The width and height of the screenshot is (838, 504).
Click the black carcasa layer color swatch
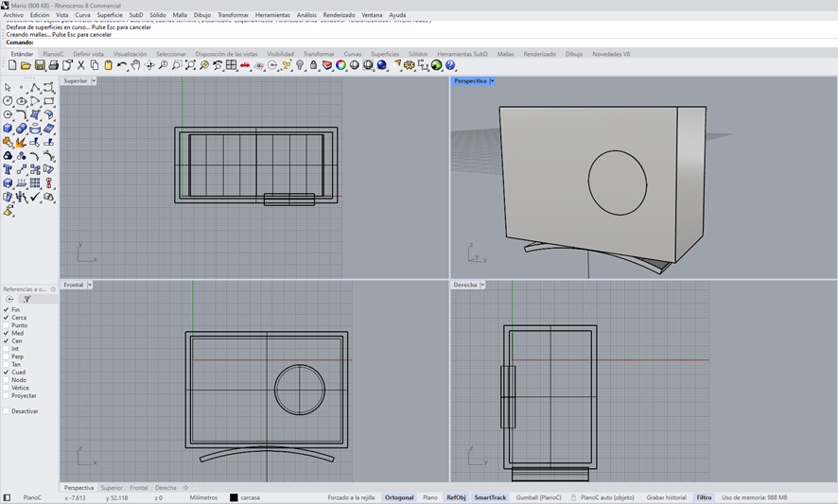[235, 497]
